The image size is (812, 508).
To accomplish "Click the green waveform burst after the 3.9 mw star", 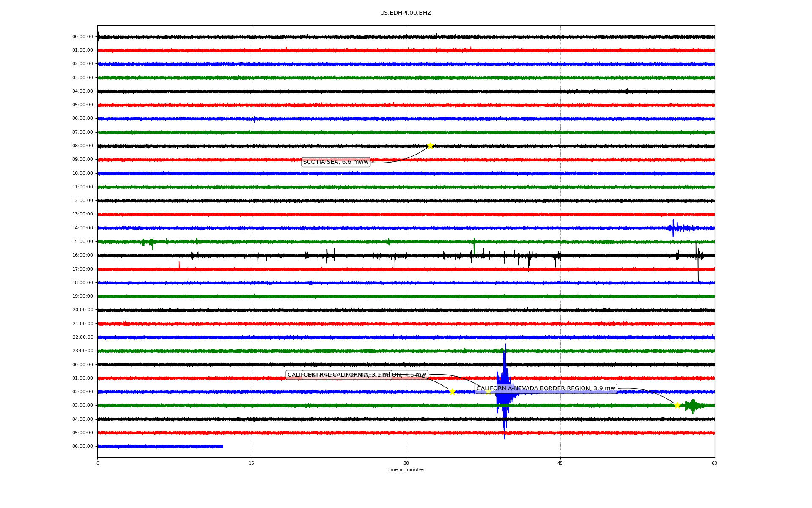I will (x=693, y=406).
